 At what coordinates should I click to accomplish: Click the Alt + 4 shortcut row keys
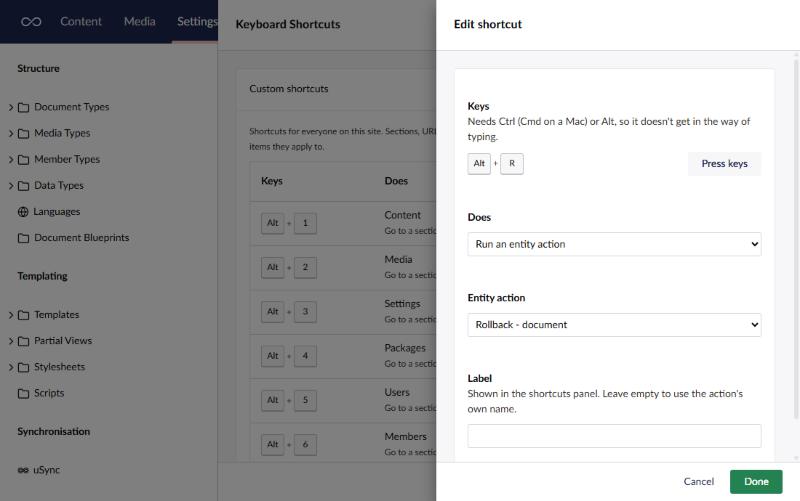(289, 356)
